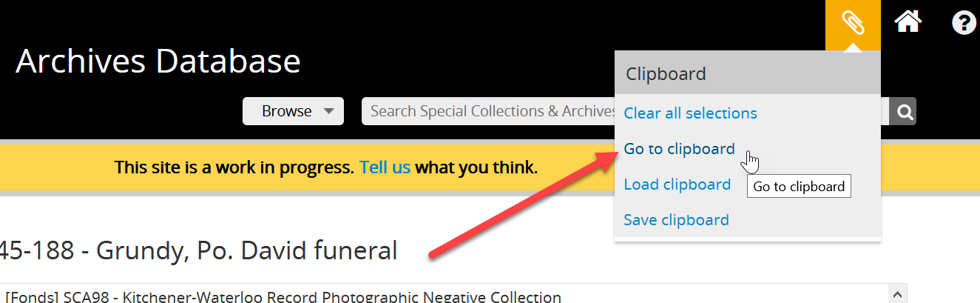Open help via question mark icon
980x303 pixels.
click(963, 23)
